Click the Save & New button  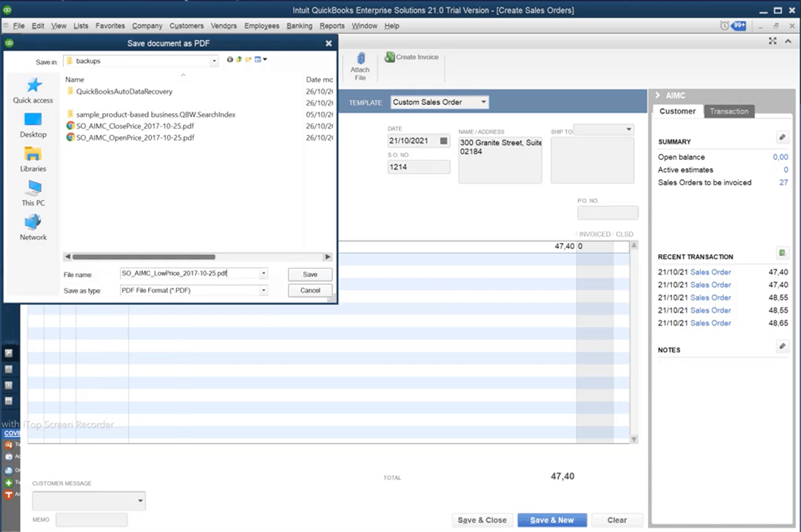click(552, 520)
